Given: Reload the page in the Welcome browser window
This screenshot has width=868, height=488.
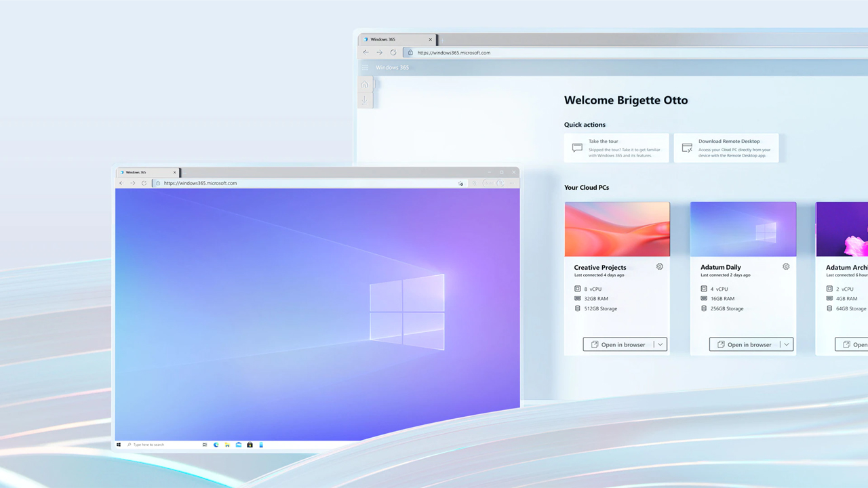Looking at the screenshot, I should click(393, 53).
